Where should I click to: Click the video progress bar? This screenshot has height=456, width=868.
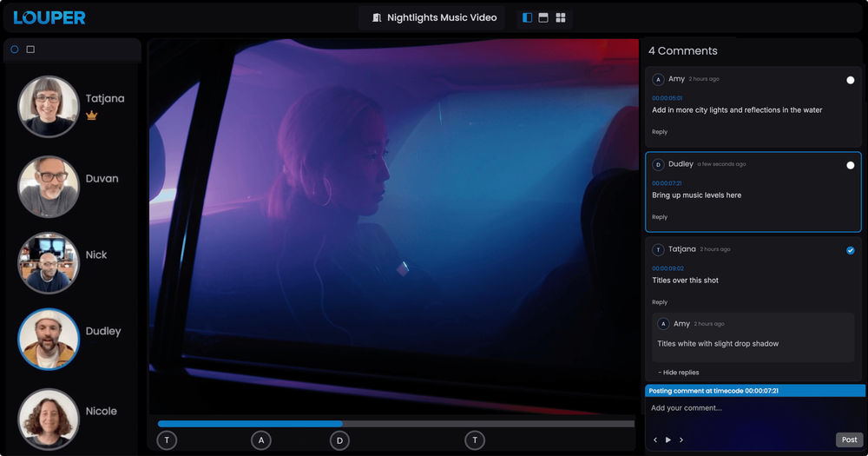tap(396, 424)
